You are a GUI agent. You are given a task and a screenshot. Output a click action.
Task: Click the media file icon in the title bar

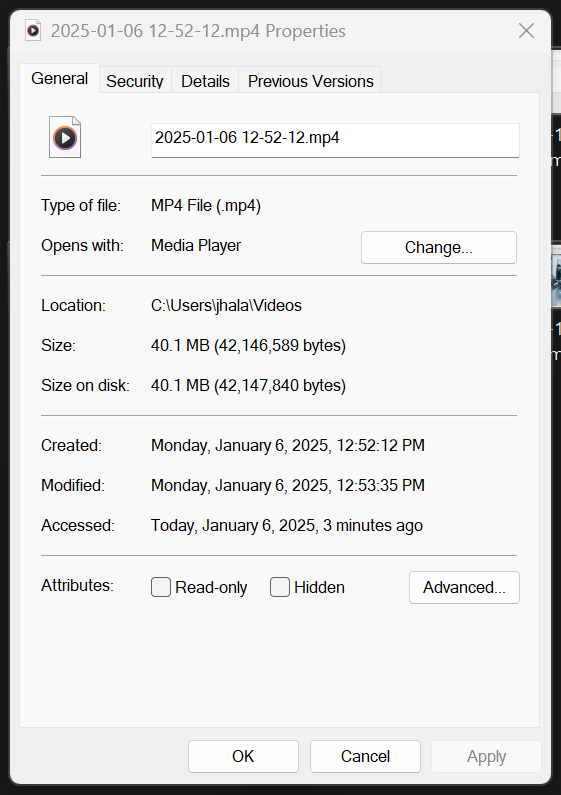(x=33, y=30)
